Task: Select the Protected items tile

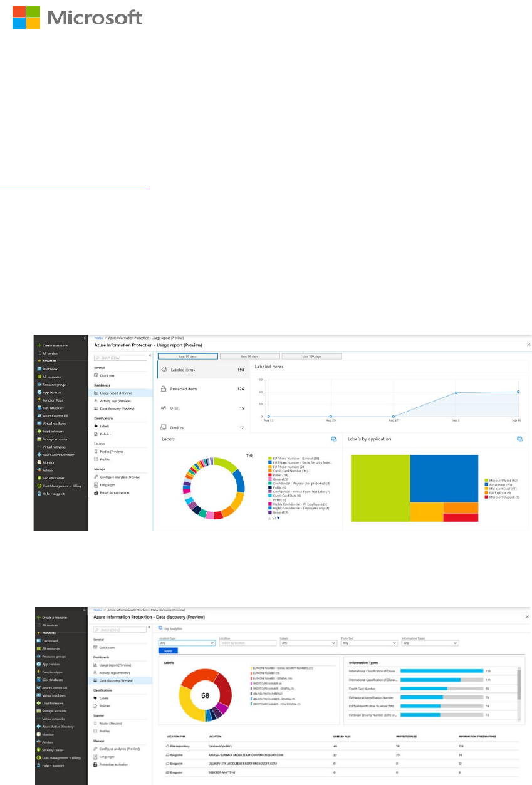Action: click(203, 389)
